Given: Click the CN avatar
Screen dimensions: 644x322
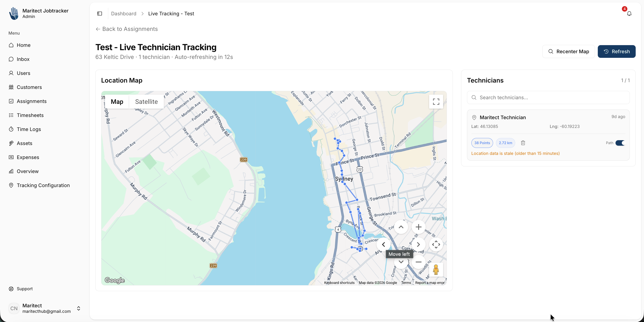Looking at the screenshot, I should click(x=14, y=308).
